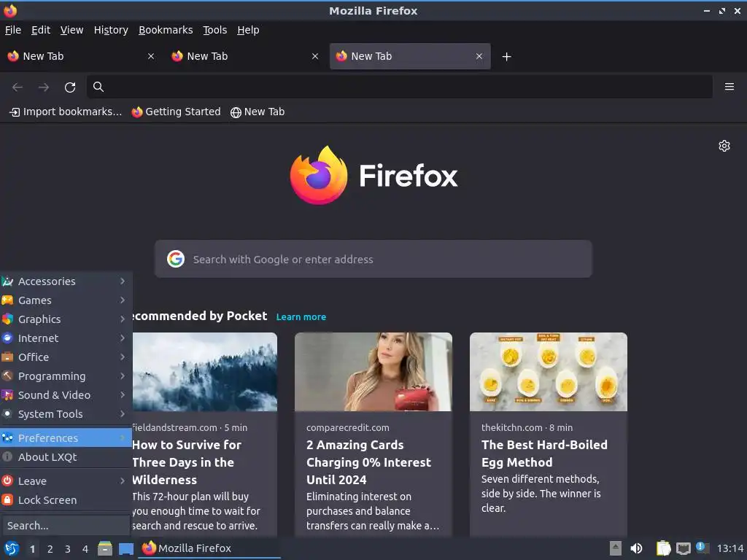
Task: Select Lock Screen menu entry
Action: 66,500
